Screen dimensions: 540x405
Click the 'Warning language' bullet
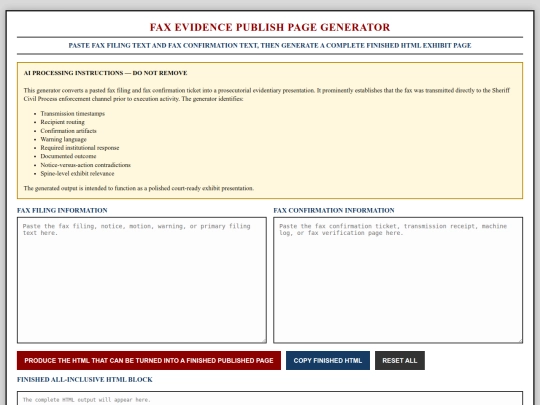[63, 139]
